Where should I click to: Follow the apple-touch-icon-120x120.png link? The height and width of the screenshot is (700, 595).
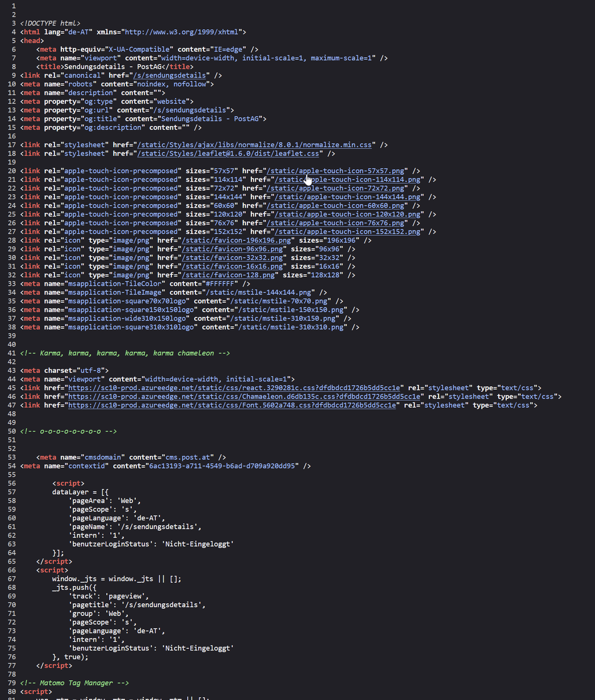coord(348,215)
